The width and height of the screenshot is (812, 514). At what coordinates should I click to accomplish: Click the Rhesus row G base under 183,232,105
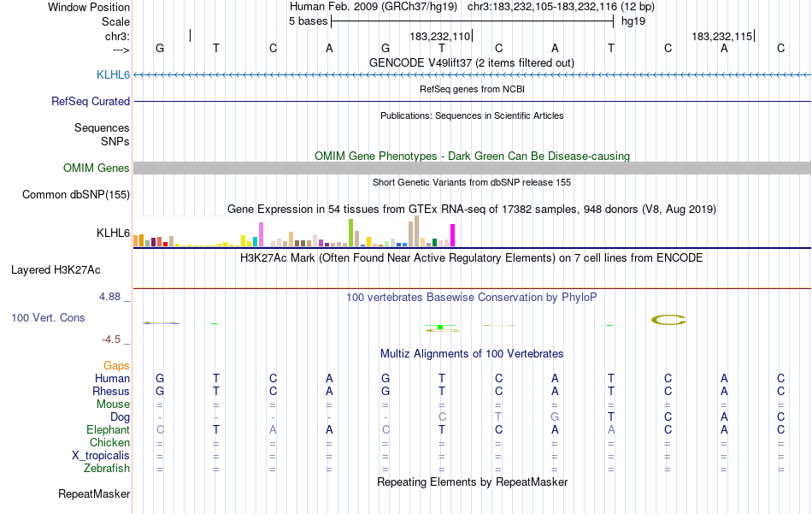[160, 391]
